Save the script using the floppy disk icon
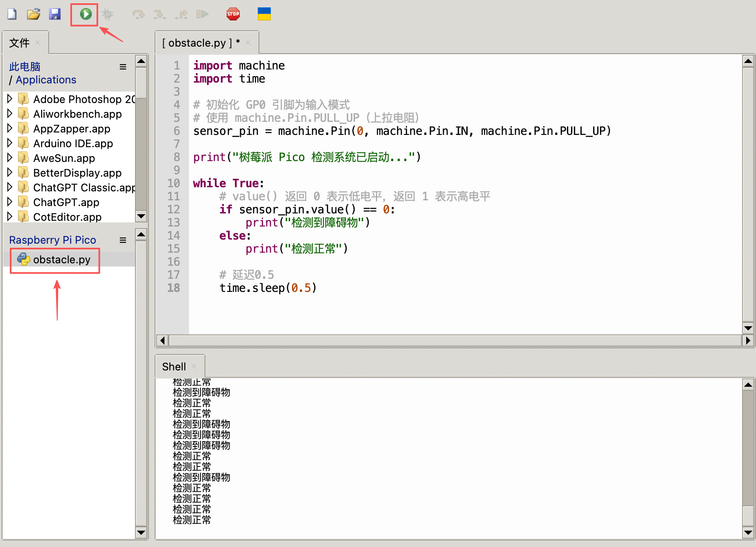Screen dimensions: 756x547 55,14
